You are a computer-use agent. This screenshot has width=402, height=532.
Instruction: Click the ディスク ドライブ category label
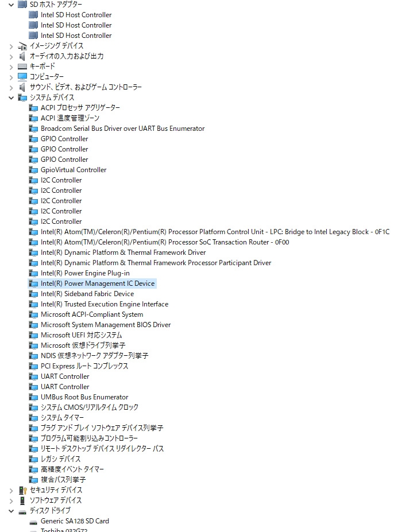click(51, 511)
